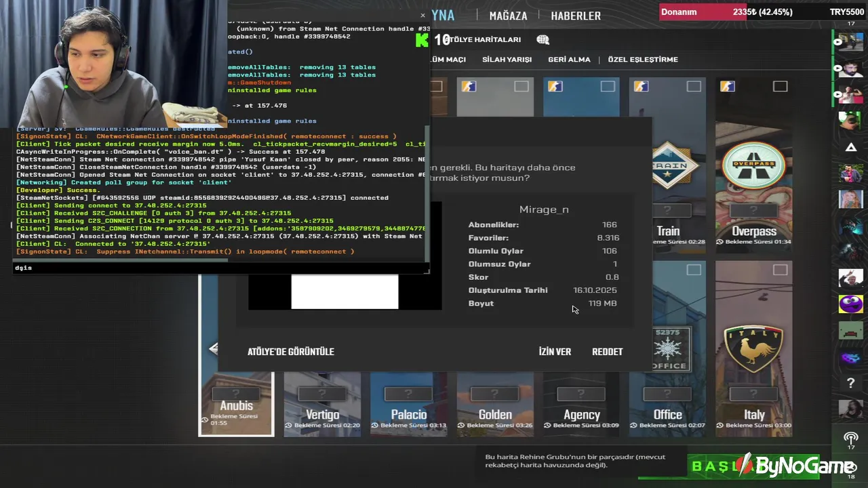
Task: Click the Favoriler value 8.316
Action: 608,238
